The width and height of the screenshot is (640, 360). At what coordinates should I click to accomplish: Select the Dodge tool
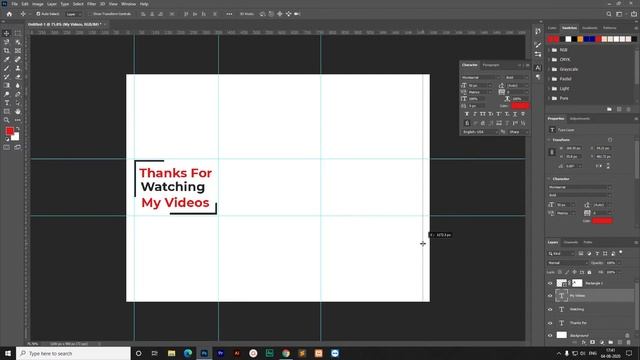(x=7, y=94)
